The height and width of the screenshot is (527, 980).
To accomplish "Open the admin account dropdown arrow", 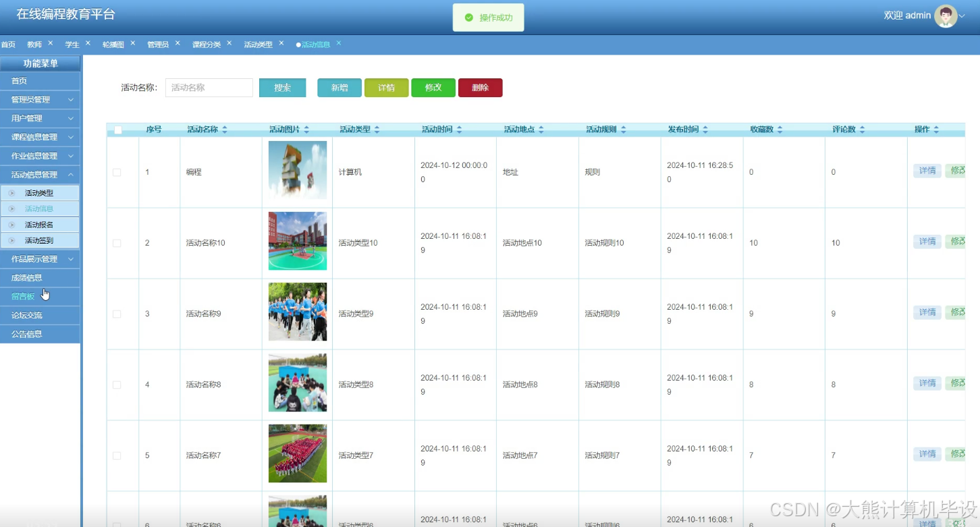I will click(962, 16).
